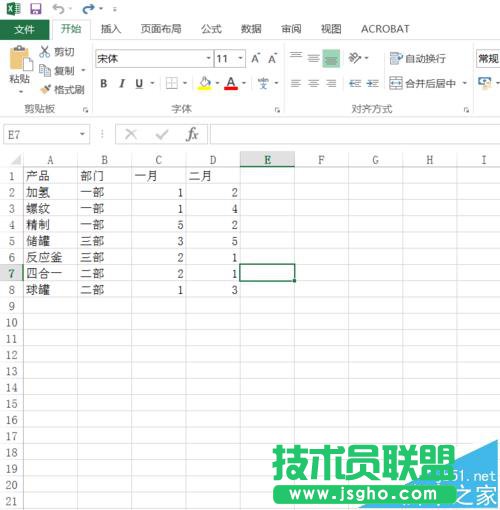
Task: Click cell A1 containing 产品
Action: 50,176
